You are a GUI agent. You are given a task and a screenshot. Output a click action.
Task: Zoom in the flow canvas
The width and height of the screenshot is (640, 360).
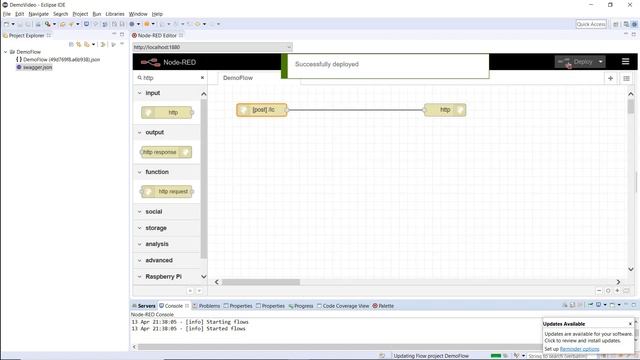617,291
